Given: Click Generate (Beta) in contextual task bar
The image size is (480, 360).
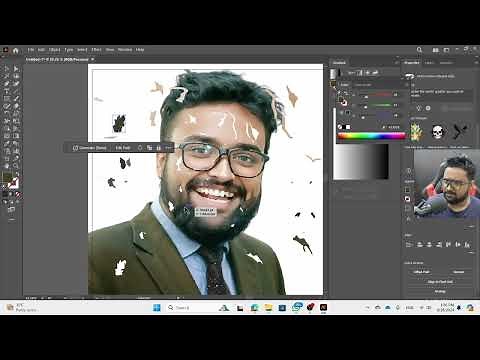Looking at the screenshot, I should coord(90,148).
